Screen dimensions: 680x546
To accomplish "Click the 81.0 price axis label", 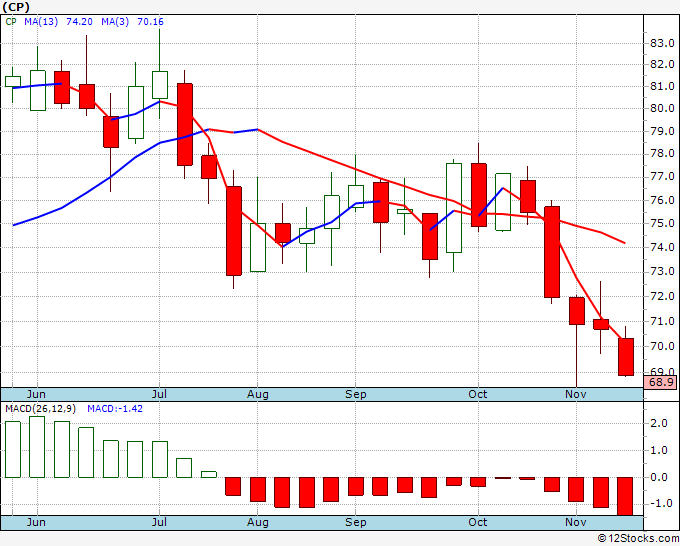I will pyautogui.click(x=662, y=86).
